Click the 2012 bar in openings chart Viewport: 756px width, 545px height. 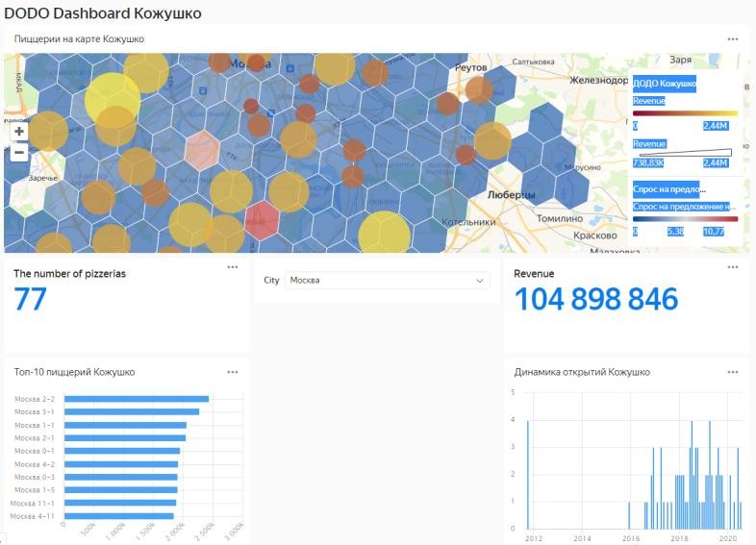coord(528,475)
